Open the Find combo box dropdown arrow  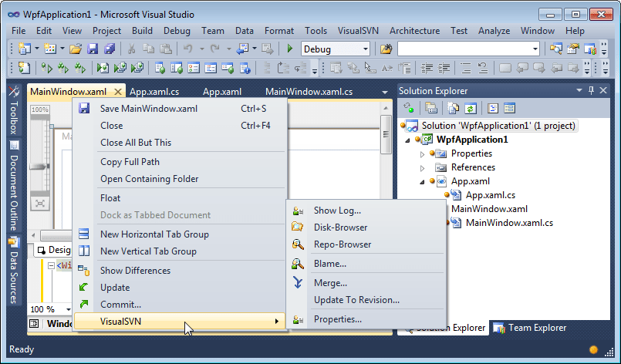[x=535, y=49]
